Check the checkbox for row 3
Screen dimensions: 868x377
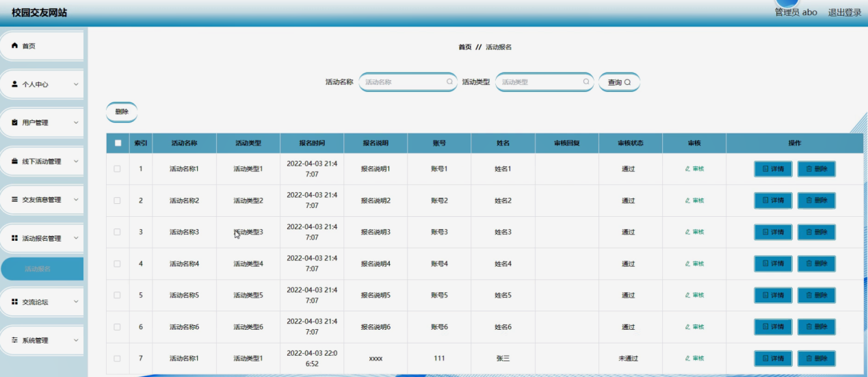coord(118,232)
